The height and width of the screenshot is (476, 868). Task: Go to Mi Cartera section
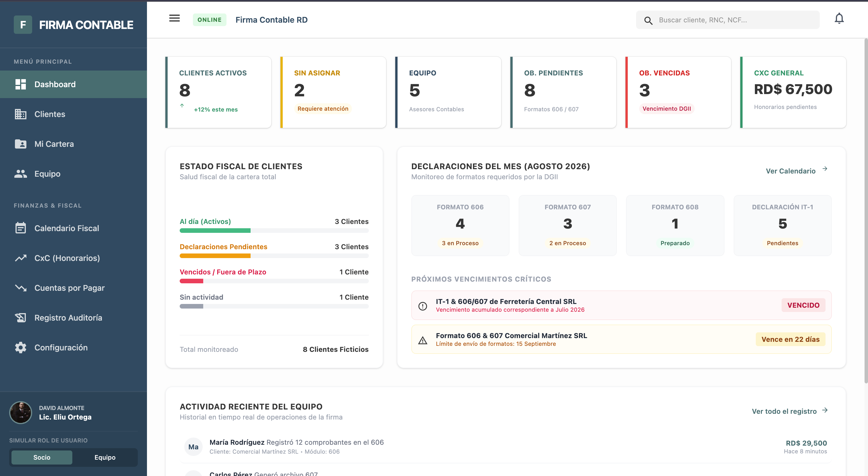point(73,144)
